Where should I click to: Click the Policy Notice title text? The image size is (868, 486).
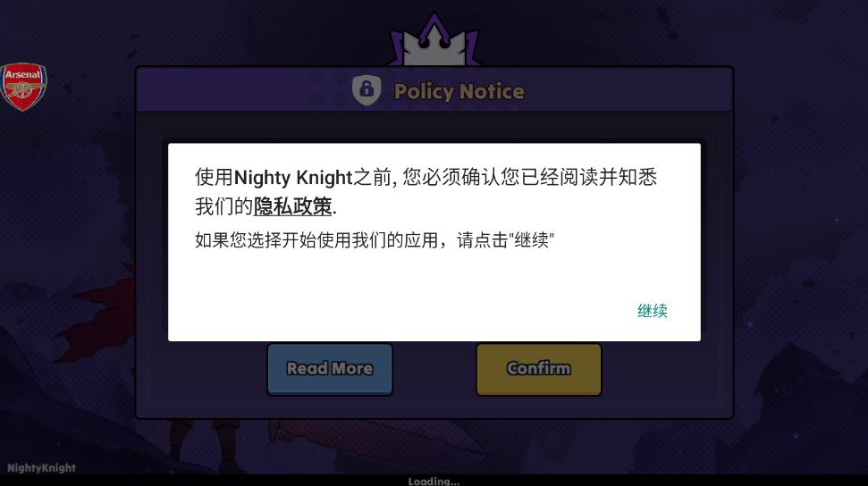click(459, 91)
